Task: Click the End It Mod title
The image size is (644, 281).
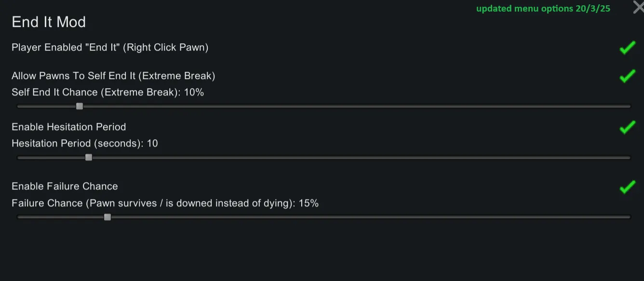Action: (x=49, y=22)
